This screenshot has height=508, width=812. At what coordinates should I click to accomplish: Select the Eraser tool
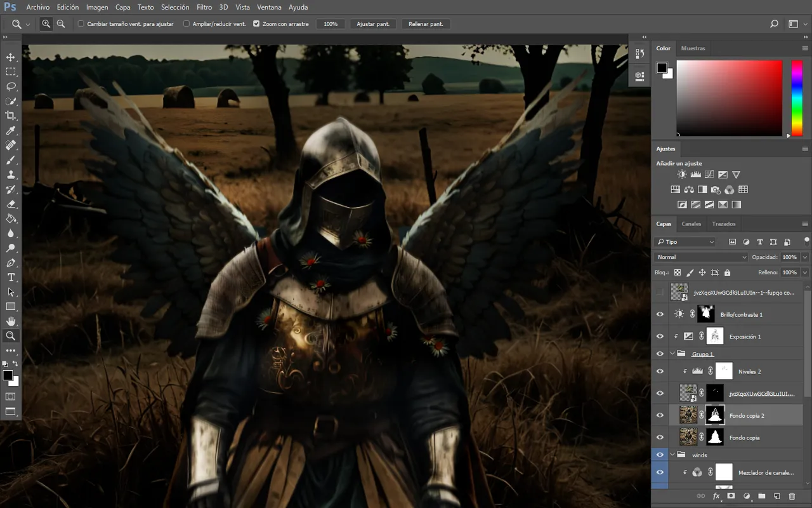tap(11, 204)
